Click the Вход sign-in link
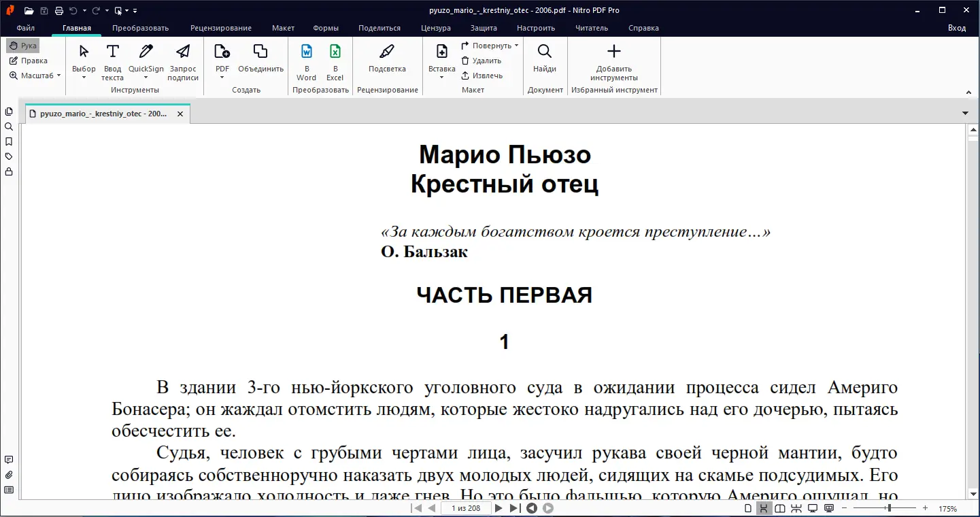This screenshot has height=517, width=980. 957,28
